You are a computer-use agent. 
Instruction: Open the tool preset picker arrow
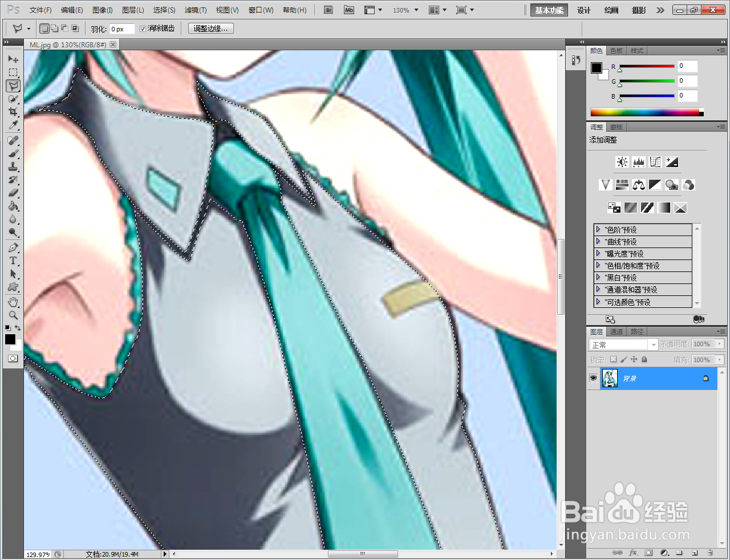point(29,29)
